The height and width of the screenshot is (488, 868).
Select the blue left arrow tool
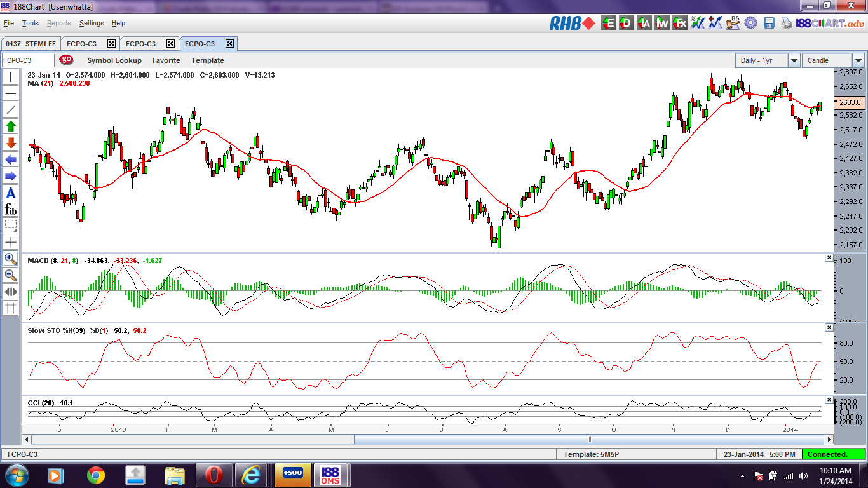11,159
